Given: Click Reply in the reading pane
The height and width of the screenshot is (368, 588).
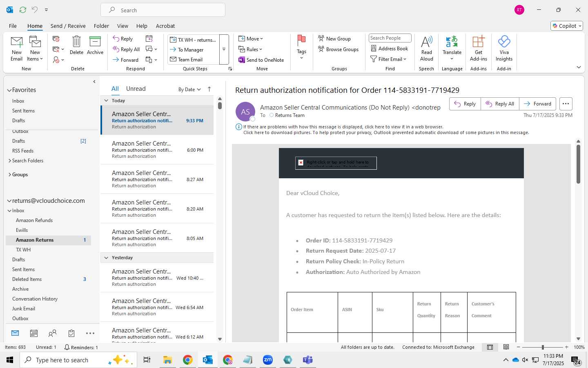Looking at the screenshot, I should pos(465,104).
